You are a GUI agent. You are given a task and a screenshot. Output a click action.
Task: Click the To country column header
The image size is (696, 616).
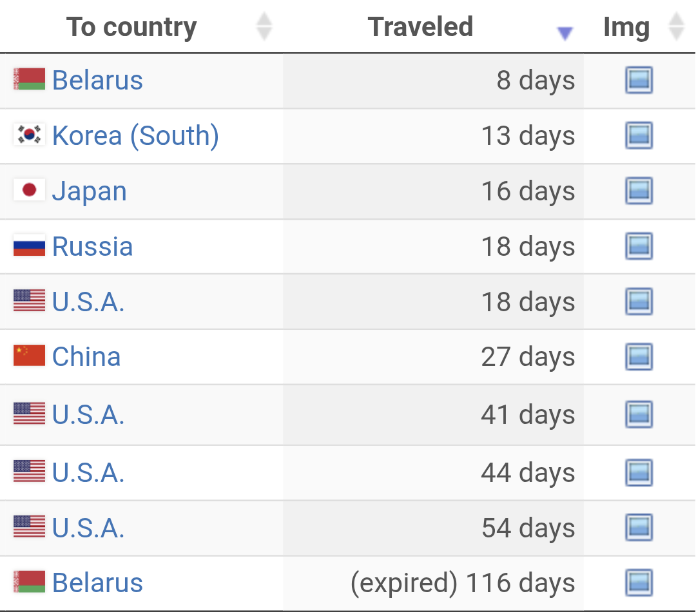[131, 27]
